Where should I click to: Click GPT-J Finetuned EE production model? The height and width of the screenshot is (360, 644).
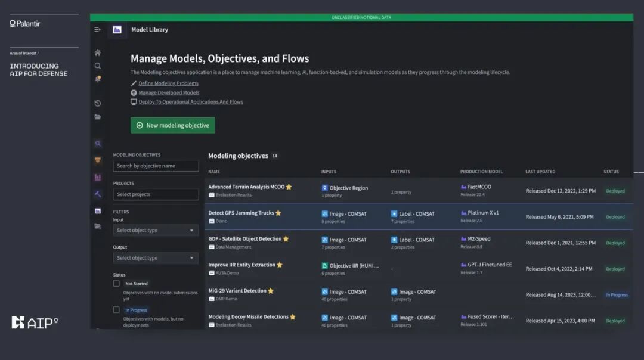click(490, 265)
